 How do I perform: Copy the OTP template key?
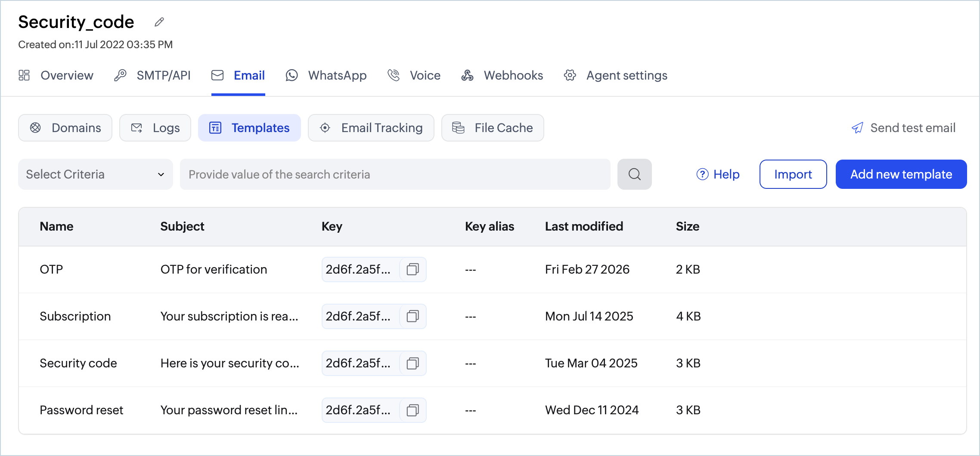413,269
